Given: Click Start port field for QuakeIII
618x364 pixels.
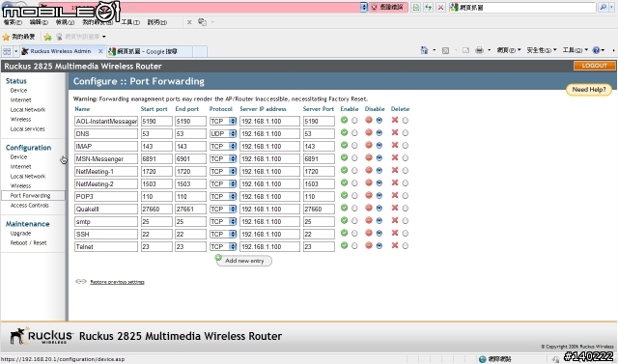Looking at the screenshot, I should [156, 210].
